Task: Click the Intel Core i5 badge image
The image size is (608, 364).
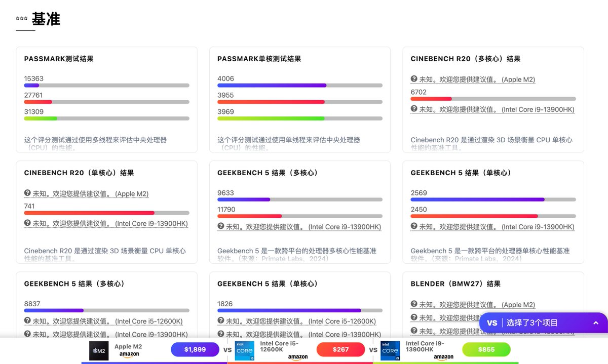Action: pos(245,351)
